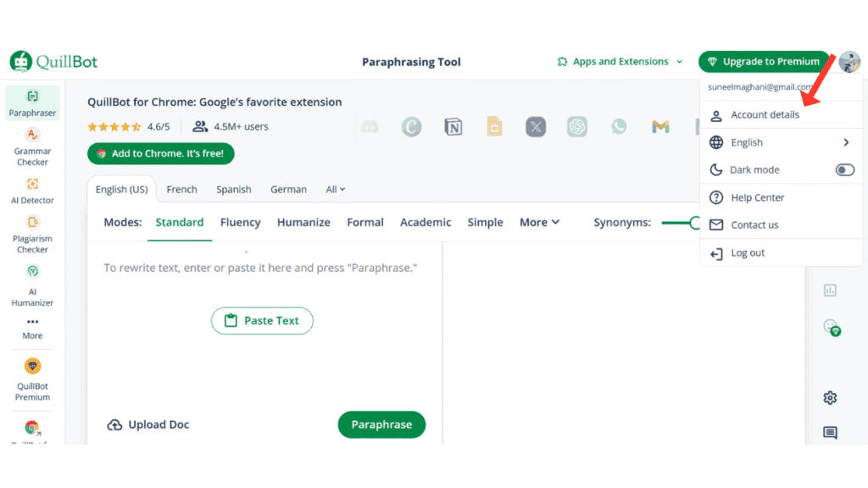Expand the All languages dropdown

click(x=336, y=190)
